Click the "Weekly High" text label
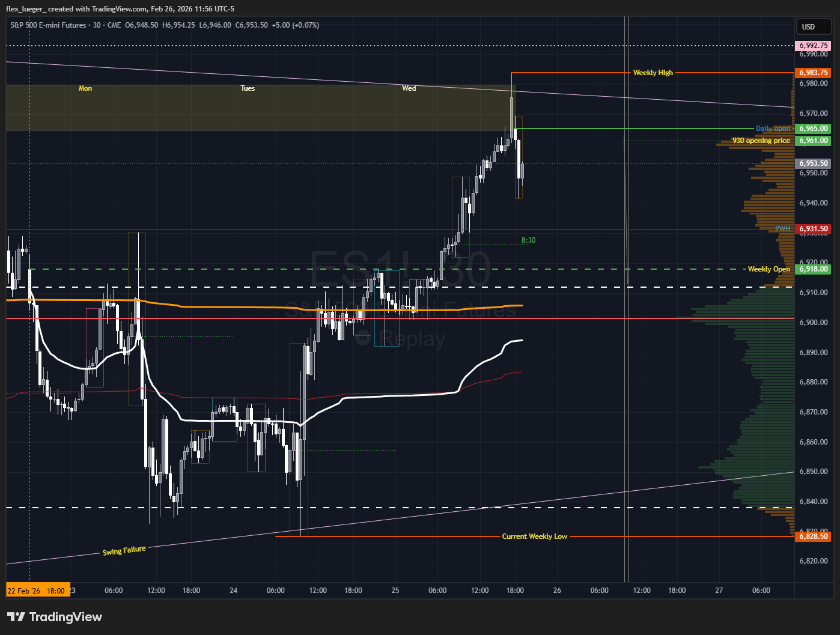 653,73
